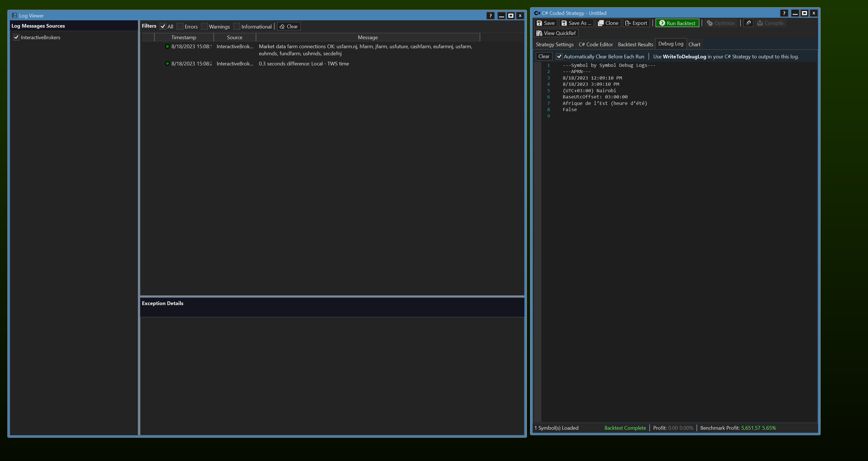Sort by the Timestamp column header

(x=184, y=38)
